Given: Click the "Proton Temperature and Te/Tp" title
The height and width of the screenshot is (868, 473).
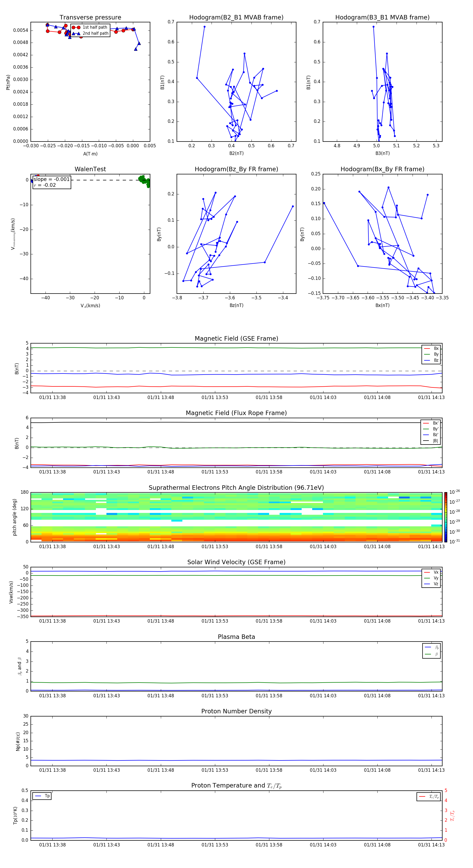Looking at the screenshot, I should [x=236, y=786].
